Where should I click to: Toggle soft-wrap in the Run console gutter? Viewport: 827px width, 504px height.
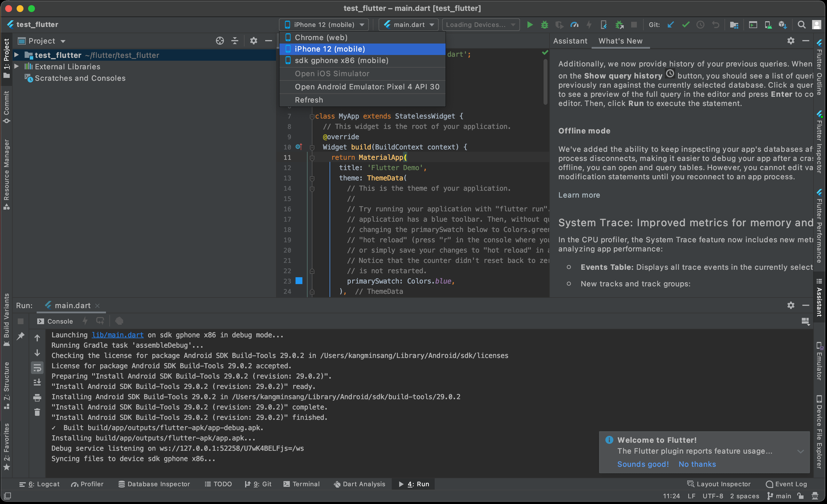[37, 368]
